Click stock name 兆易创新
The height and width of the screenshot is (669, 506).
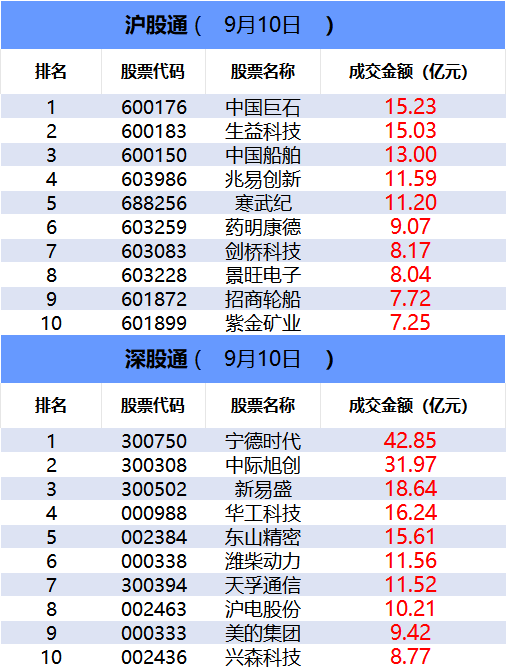pos(263,179)
